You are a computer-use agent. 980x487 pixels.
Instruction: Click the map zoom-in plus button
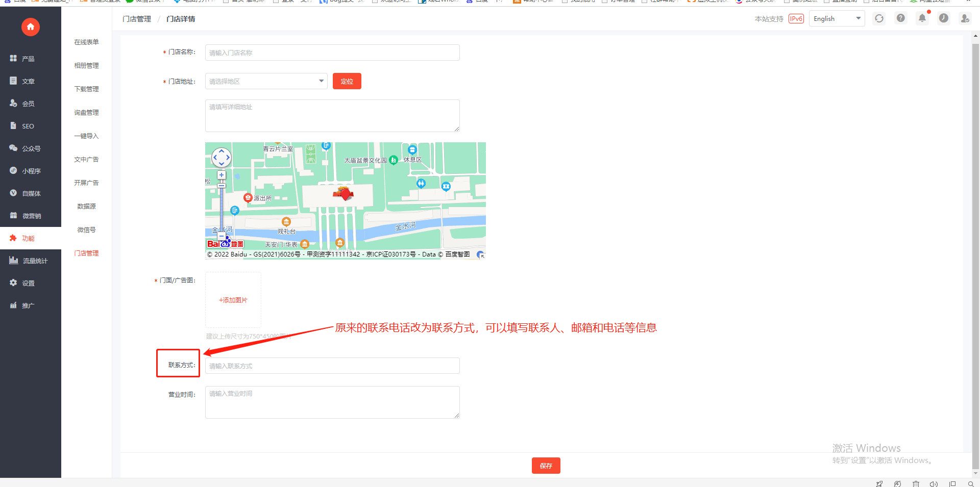click(x=222, y=175)
